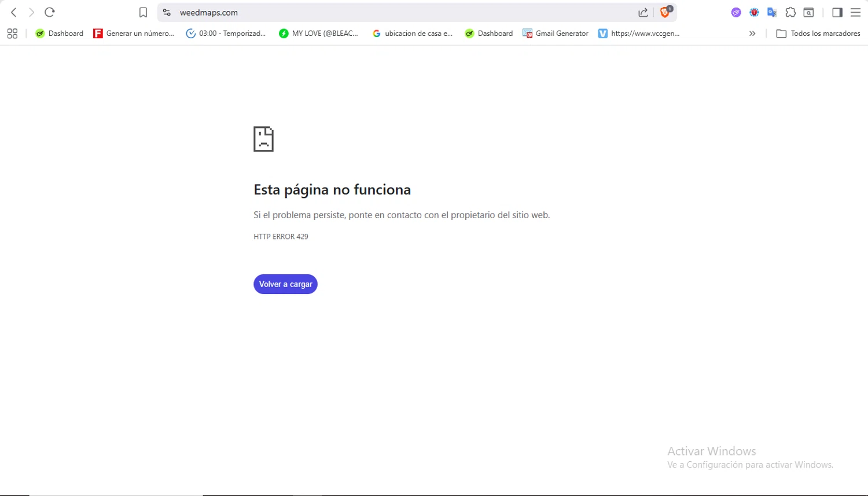Open the 'Todos los marcadores' folder
Image resolution: width=868 pixels, height=496 pixels.
818,34
